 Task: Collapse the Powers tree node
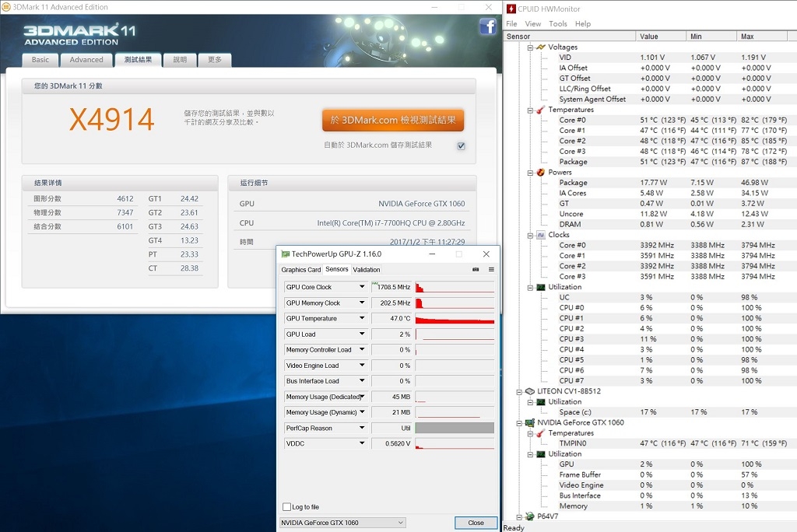pyautogui.click(x=530, y=173)
